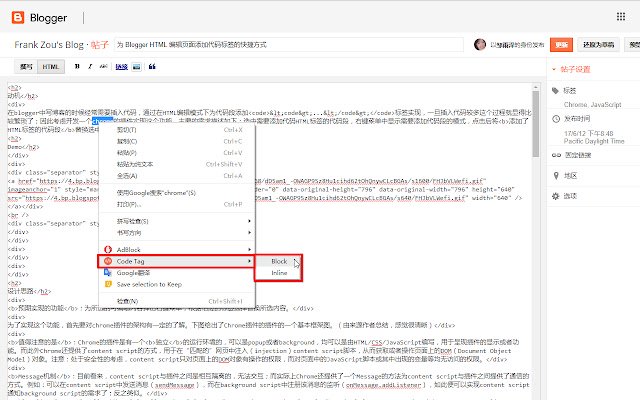Click the "Pacific Daylight Time" text
The height and width of the screenshot is (400, 640).
coord(594,141)
